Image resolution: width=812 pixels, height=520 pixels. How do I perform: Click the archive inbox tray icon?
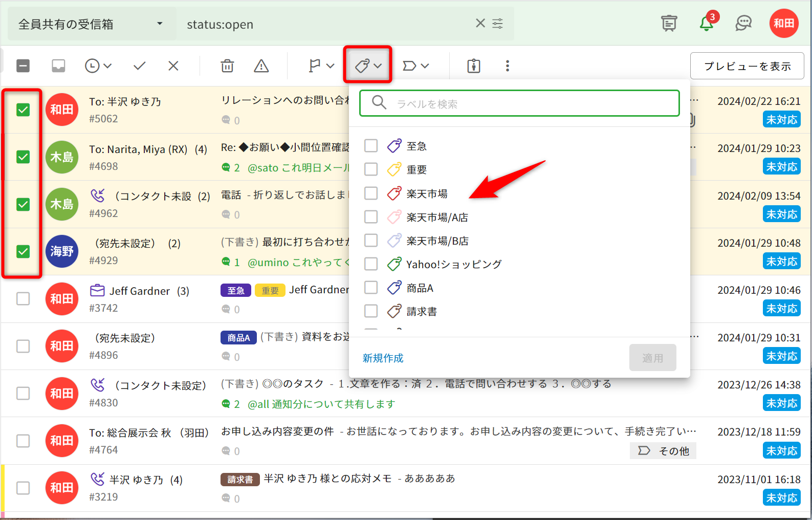coord(58,66)
